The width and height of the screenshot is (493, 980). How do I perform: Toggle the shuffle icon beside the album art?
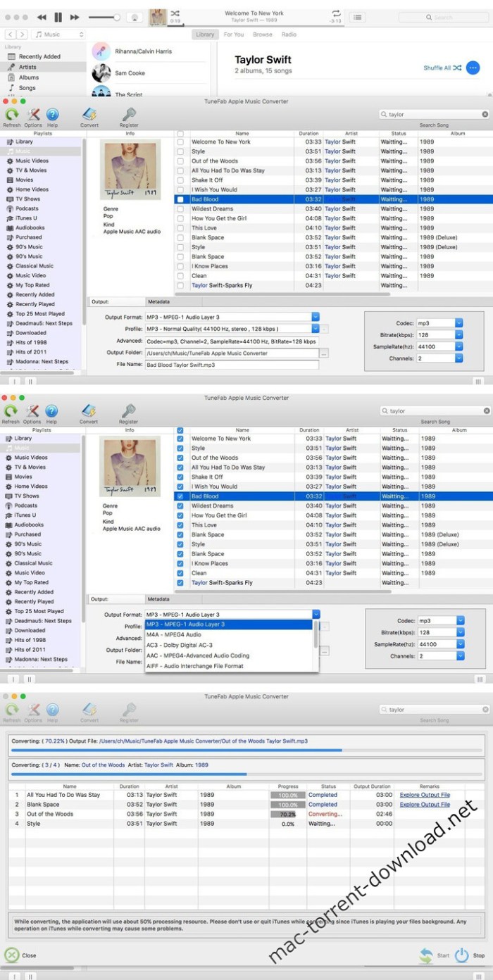click(175, 13)
